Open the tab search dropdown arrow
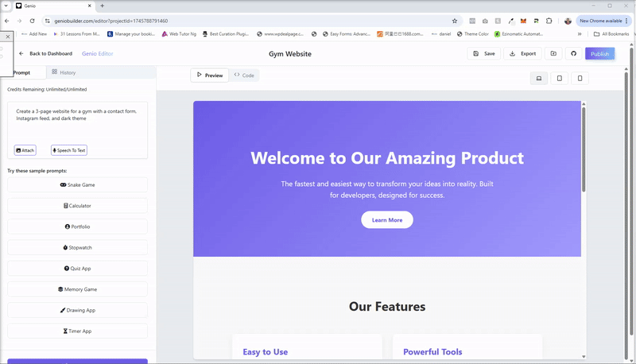The image size is (636, 364). [6, 6]
